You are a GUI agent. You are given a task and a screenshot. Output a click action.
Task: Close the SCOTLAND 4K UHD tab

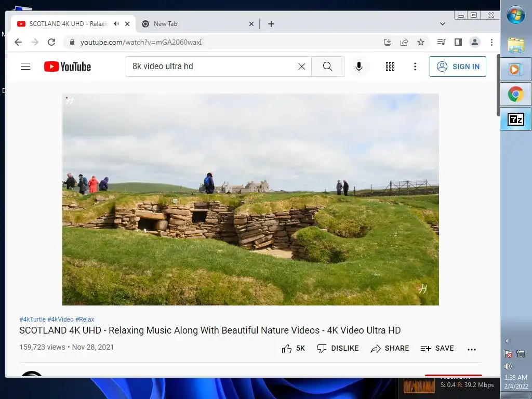[x=127, y=24]
